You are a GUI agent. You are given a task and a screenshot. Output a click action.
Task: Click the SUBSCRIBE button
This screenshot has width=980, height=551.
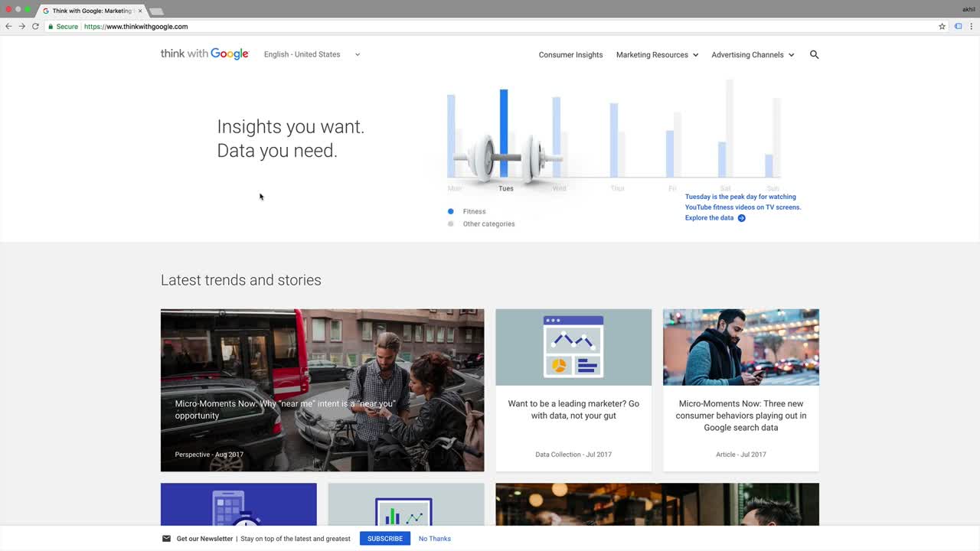pyautogui.click(x=385, y=539)
